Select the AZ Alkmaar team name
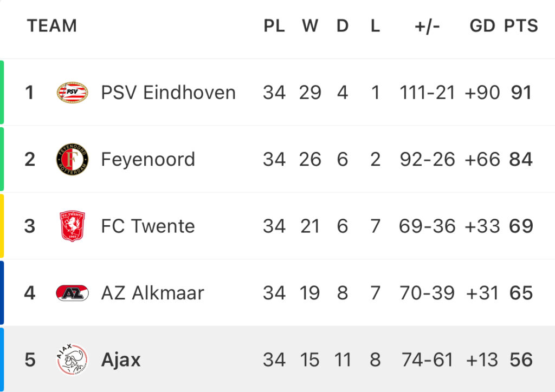 click(152, 293)
